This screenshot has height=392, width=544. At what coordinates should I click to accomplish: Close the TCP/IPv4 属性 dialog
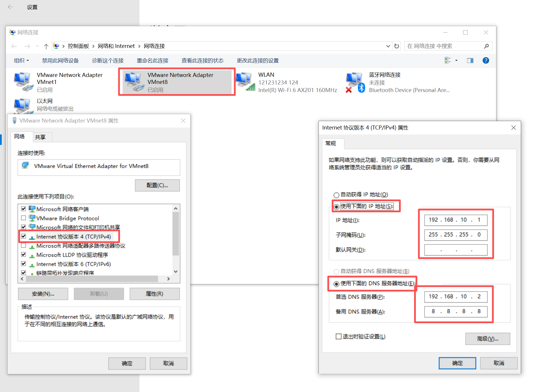(513, 128)
